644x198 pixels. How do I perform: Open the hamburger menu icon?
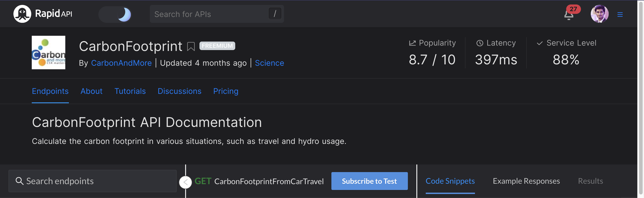[x=620, y=15]
